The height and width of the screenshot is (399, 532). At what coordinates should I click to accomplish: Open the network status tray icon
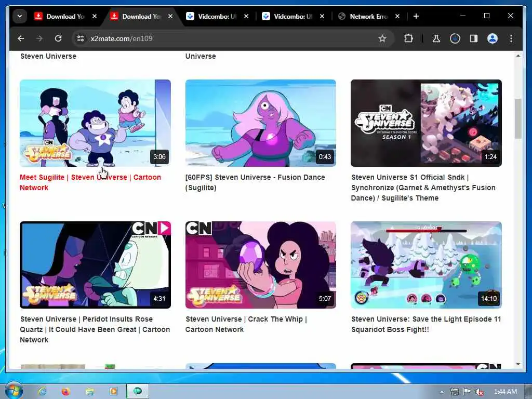click(x=454, y=392)
